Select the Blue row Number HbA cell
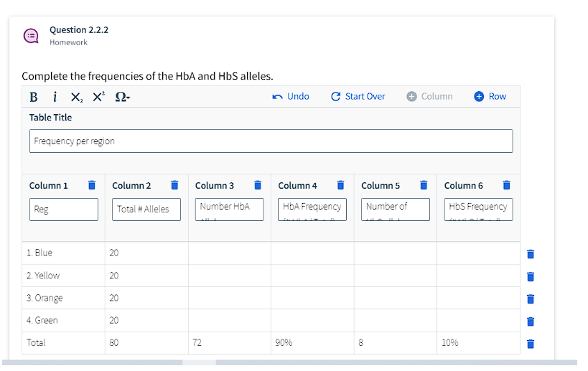The image size is (588, 371). pyautogui.click(x=229, y=253)
